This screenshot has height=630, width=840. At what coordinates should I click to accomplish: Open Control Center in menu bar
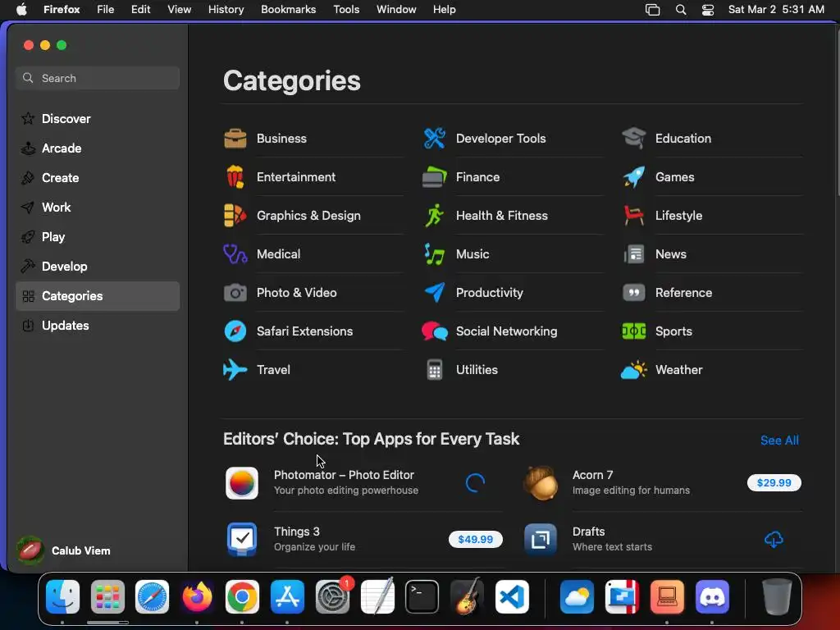pyautogui.click(x=708, y=10)
